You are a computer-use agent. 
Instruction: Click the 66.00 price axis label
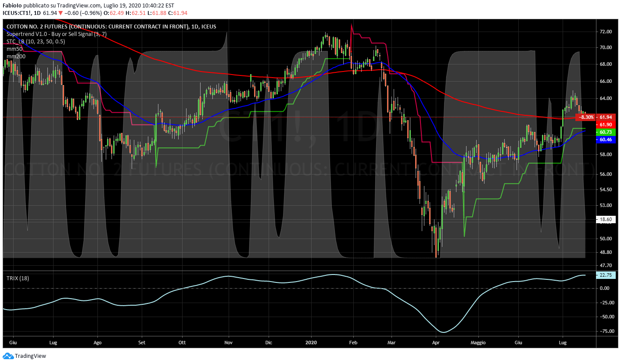(x=606, y=81)
